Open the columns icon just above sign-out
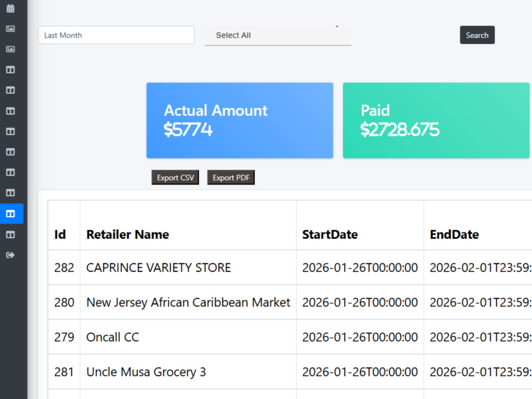Viewport: 532px width, 399px height. coord(11,235)
